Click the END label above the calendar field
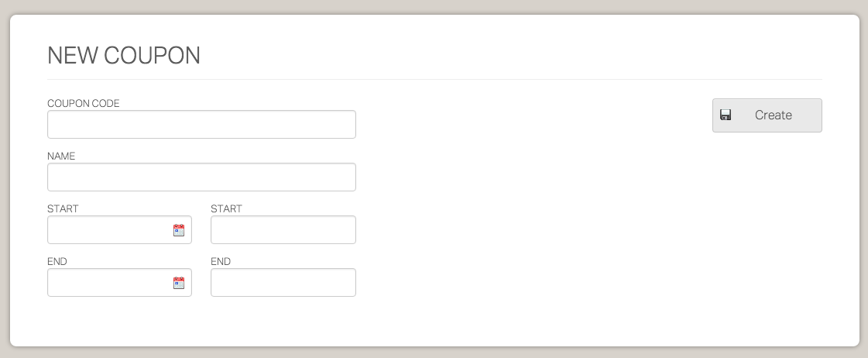 (57, 261)
